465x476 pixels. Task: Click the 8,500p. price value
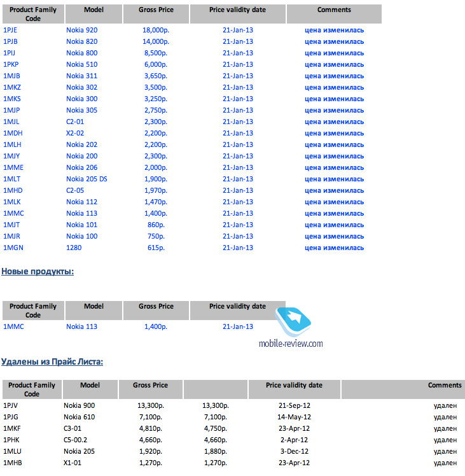[x=156, y=53]
